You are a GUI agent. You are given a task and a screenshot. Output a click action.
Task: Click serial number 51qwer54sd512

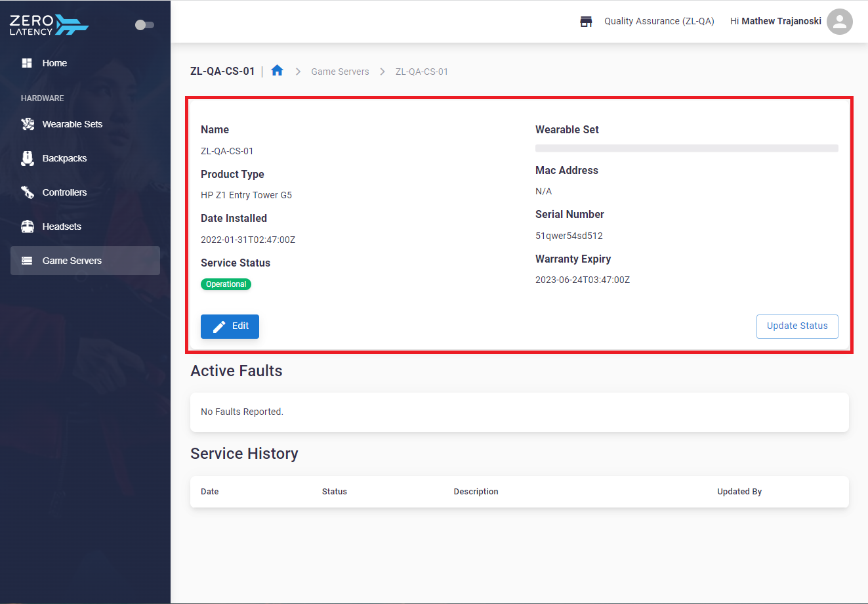coord(569,236)
